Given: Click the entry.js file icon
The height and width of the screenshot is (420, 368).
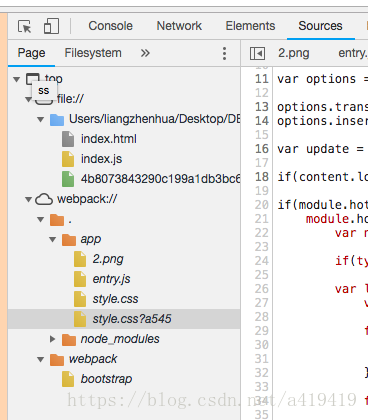Looking at the screenshot, I should click(x=80, y=279).
